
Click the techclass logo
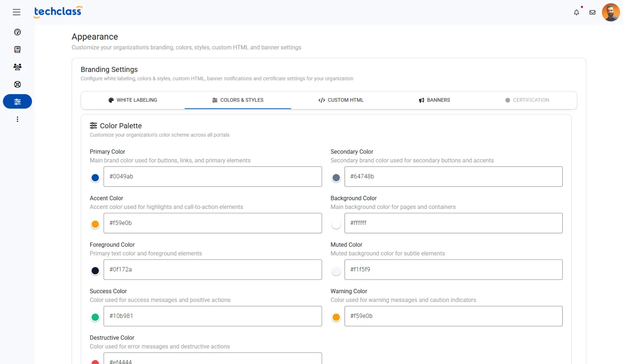[58, 12]
